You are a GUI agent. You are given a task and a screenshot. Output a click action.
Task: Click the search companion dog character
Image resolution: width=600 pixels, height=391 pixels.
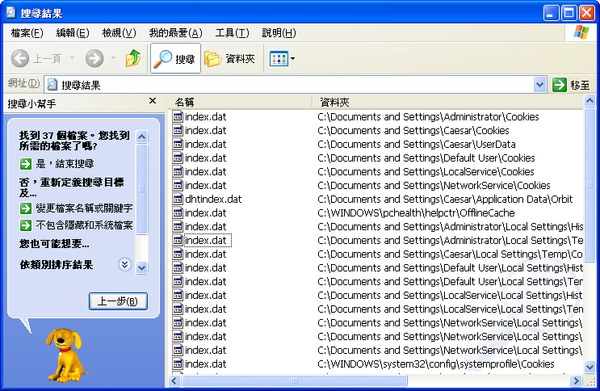(66, 355)
